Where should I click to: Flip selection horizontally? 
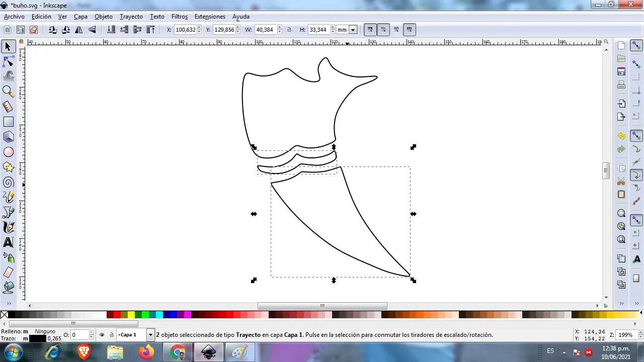click(79, 30)
